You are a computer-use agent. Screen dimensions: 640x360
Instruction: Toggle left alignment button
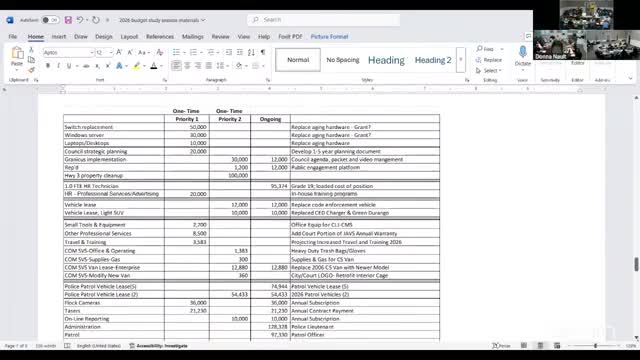pos(176,66)
